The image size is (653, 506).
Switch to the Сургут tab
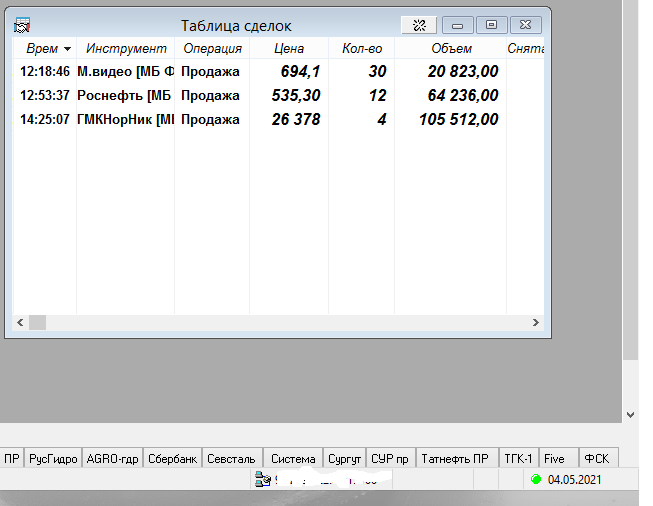pyautogui.click(x=344, y=459)
